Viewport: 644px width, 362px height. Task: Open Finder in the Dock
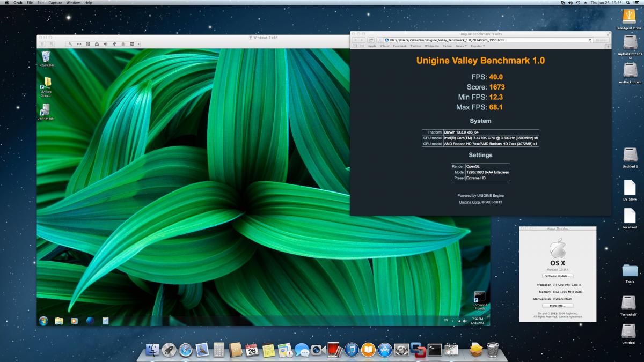(153, 350)
